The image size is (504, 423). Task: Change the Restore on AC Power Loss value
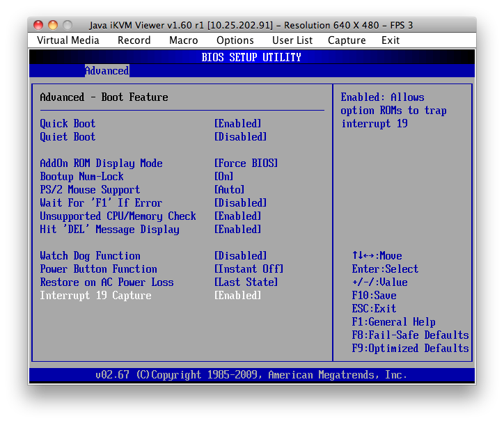pyautogui.click(x=246, y=282)
